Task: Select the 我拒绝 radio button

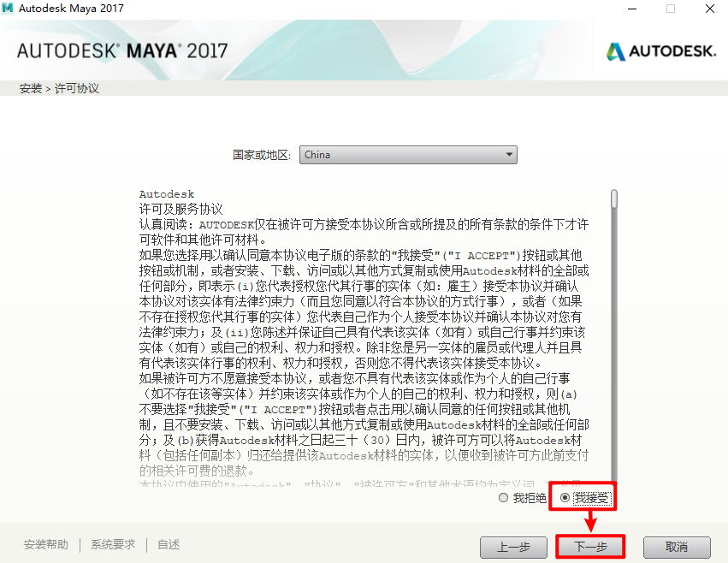Action: coord(503,498)
